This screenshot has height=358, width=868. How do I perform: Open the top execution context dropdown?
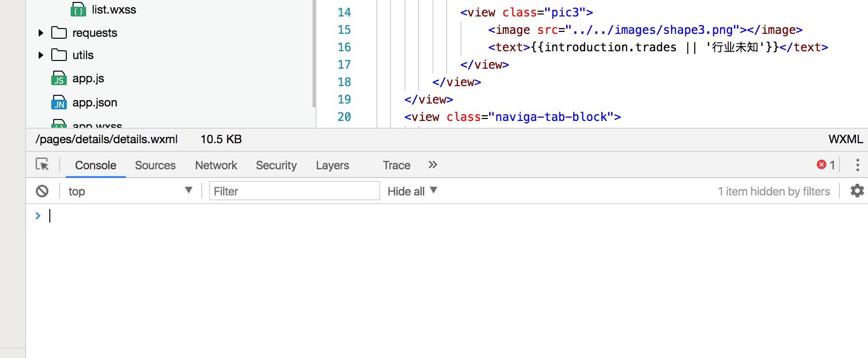coord(130,191)
